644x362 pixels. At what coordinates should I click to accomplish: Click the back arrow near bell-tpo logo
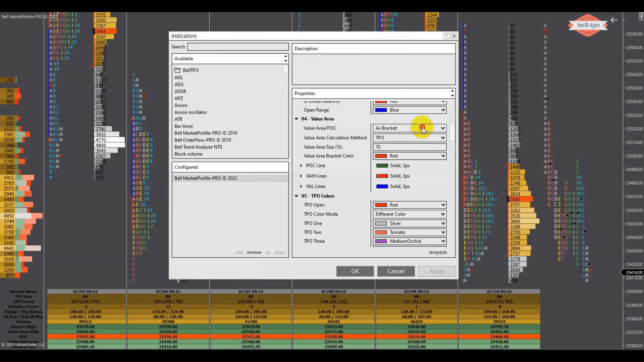614,20
